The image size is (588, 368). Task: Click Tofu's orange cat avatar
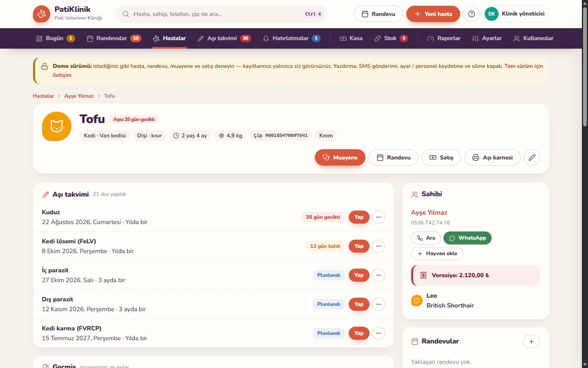pyautogui.click(x=57, y=126)
